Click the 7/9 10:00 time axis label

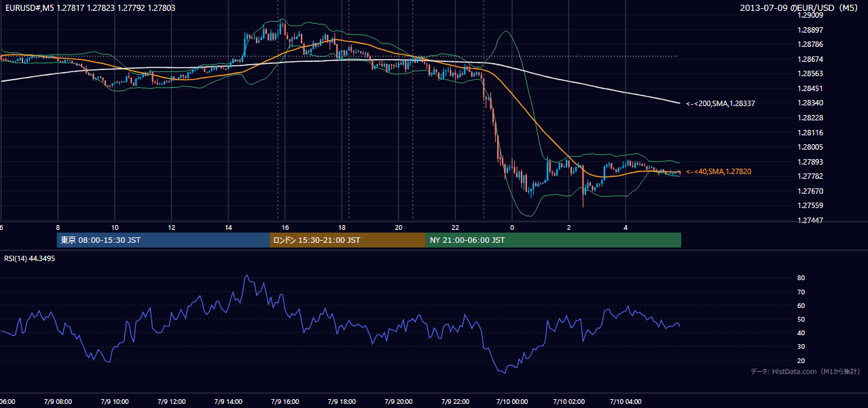[115, 401]
